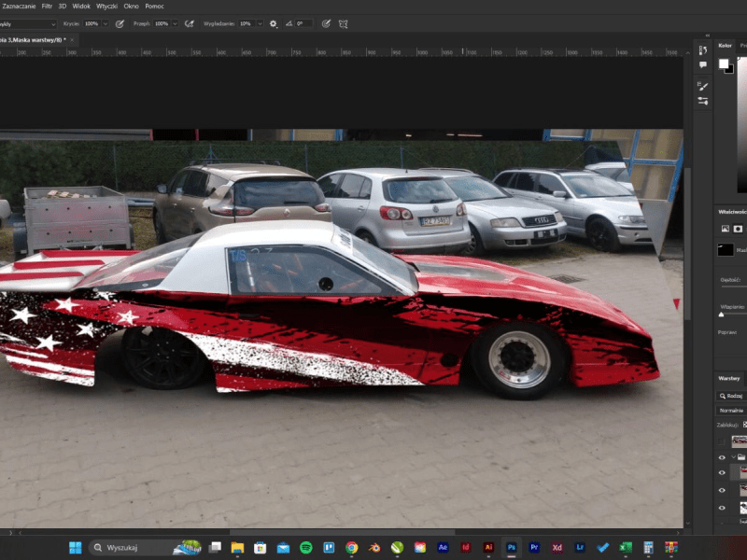Open the Filtr menu
Screen dimensions: 747x560
pos(47,7)
